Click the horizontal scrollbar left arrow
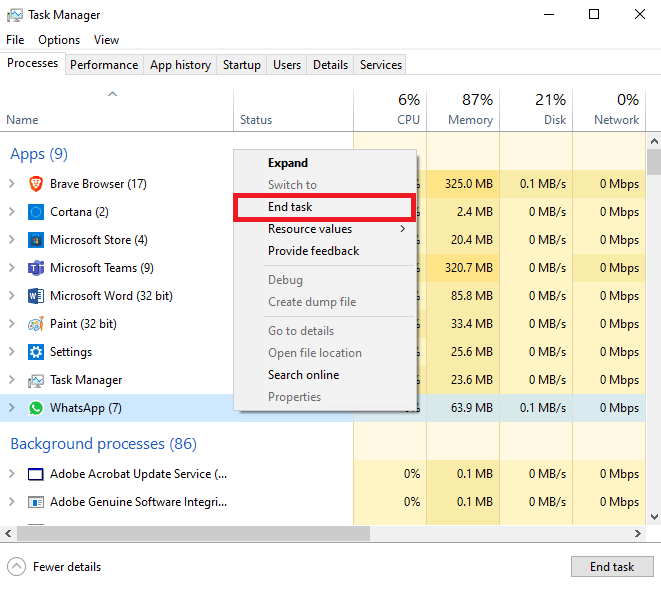This screenshot has height=591, width=661. click(x=8, y=534)
